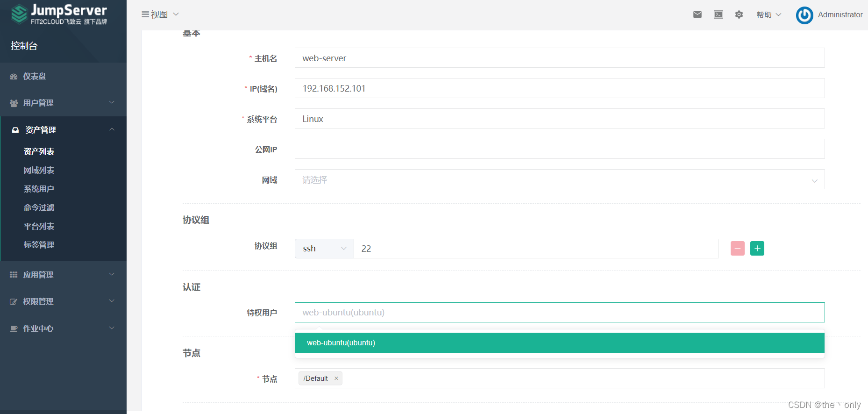The height and width of the screenshot is (414, 868).
Task: Add protocol row with the plus button
Action: (757, 248)
